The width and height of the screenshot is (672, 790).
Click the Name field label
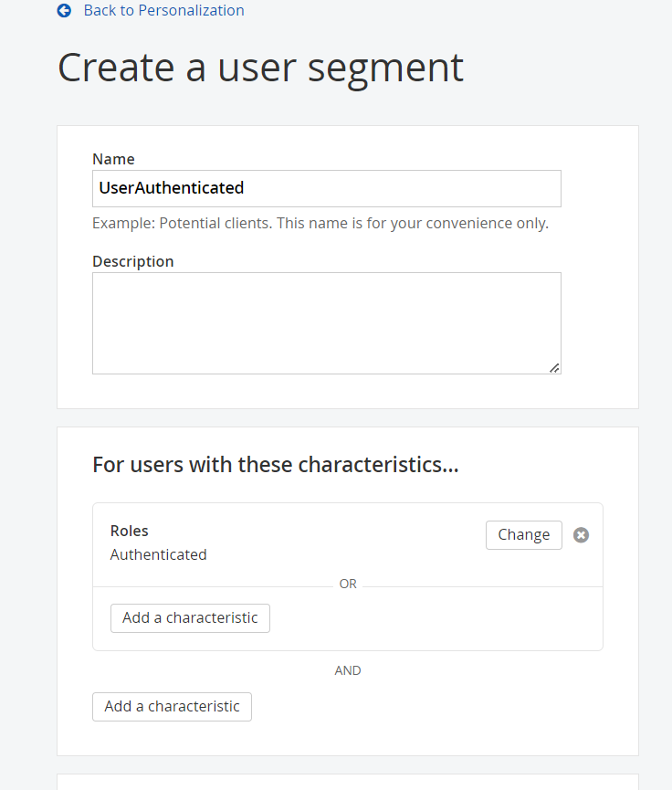[x=113, y=159]
